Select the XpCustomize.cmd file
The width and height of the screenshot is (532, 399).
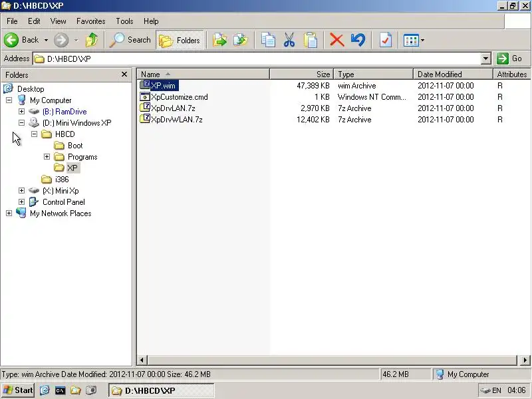coord(179,97)
